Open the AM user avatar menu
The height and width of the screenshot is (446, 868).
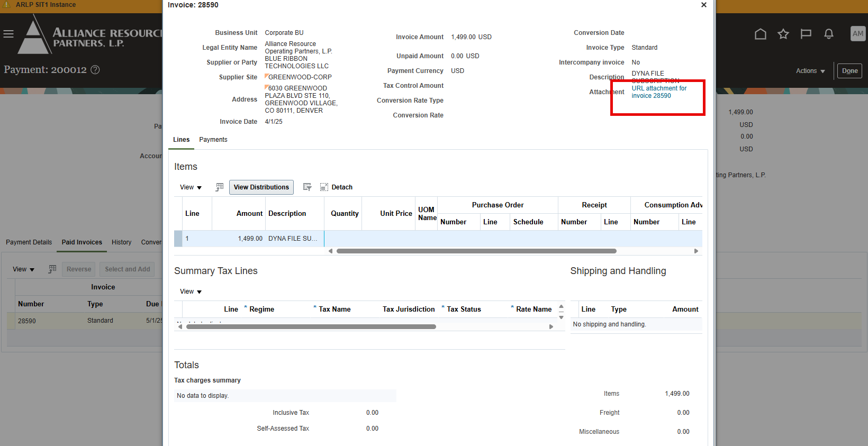click(x=857, y=34)
